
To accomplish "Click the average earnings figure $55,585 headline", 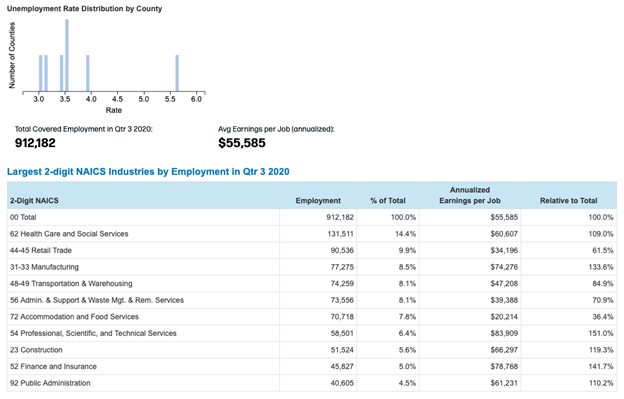I will (x=242, y=143).
